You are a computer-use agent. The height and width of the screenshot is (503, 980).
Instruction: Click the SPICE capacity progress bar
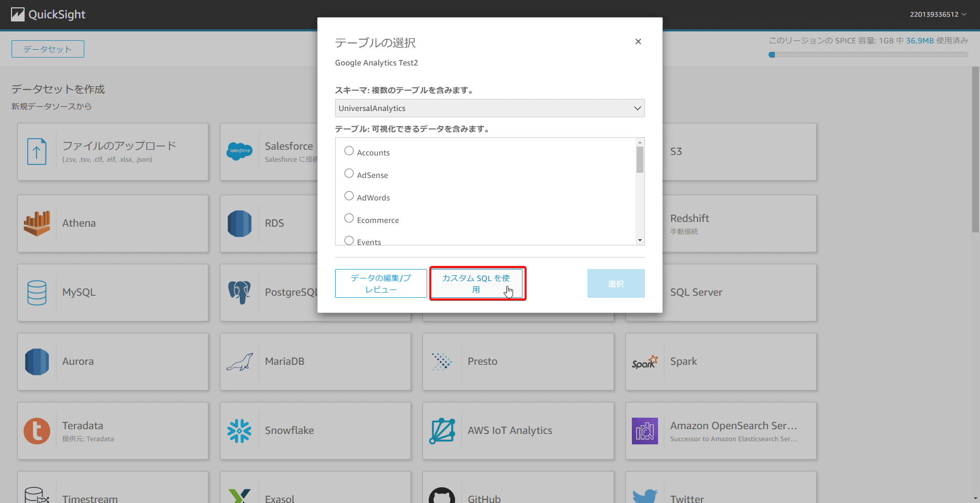tap(868, 55)
